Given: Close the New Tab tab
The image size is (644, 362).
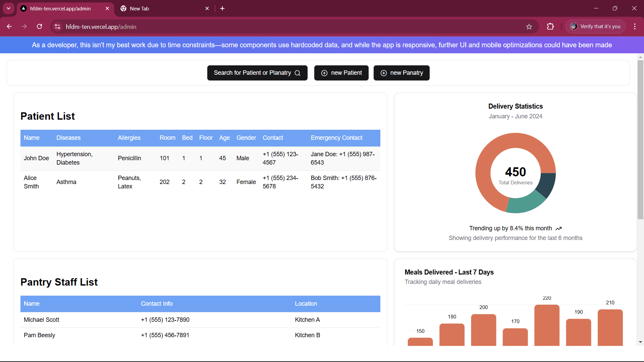Looking at the screenshot, I should 207,8.
